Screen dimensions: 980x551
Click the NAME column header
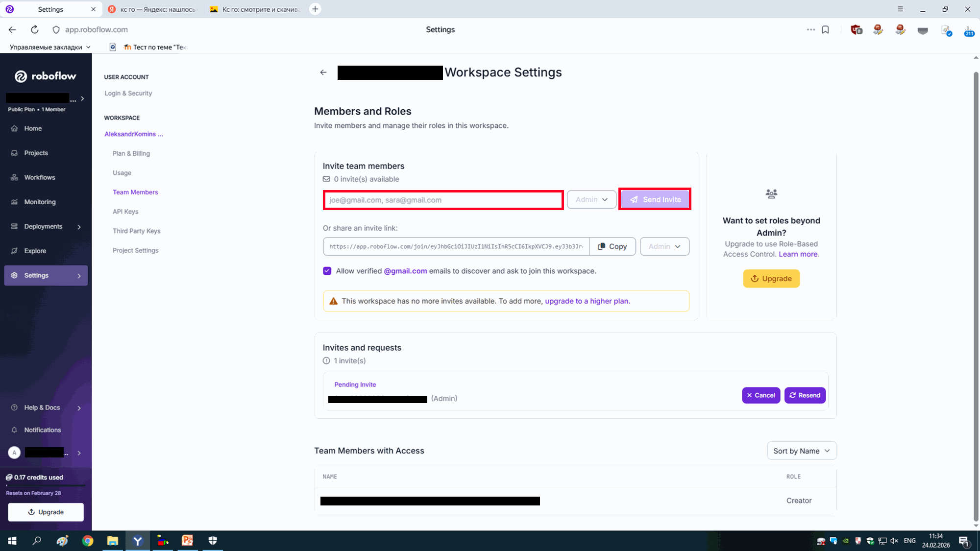(x=330, y=477)
